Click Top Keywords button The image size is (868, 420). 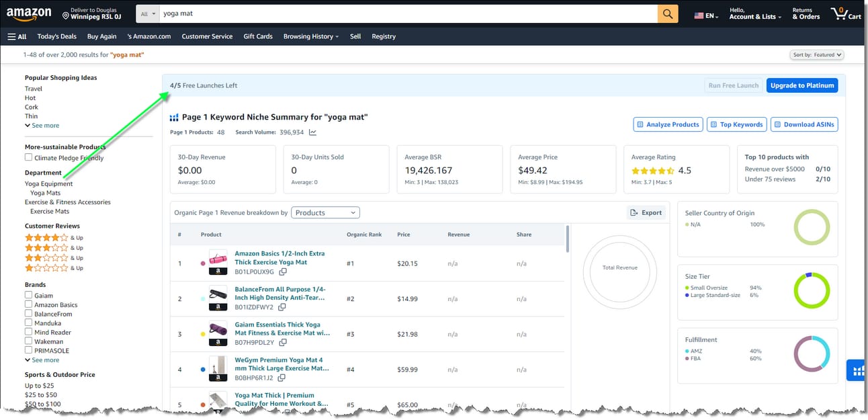pyautogui.click(x=736, y=124)
